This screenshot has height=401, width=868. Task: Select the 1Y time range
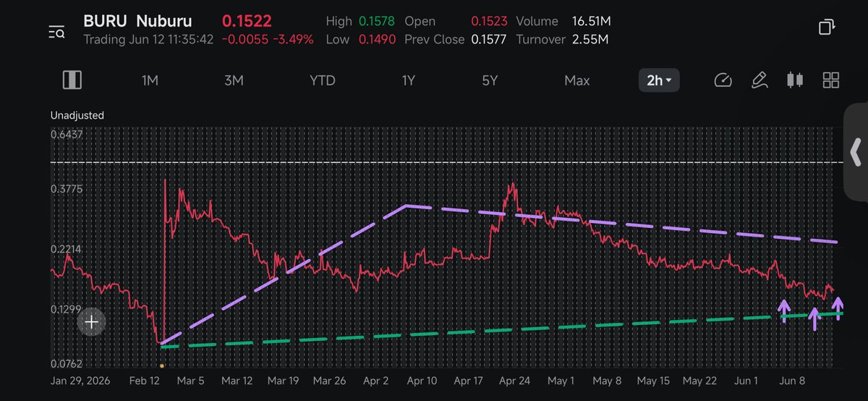click(x=408, y=80)
